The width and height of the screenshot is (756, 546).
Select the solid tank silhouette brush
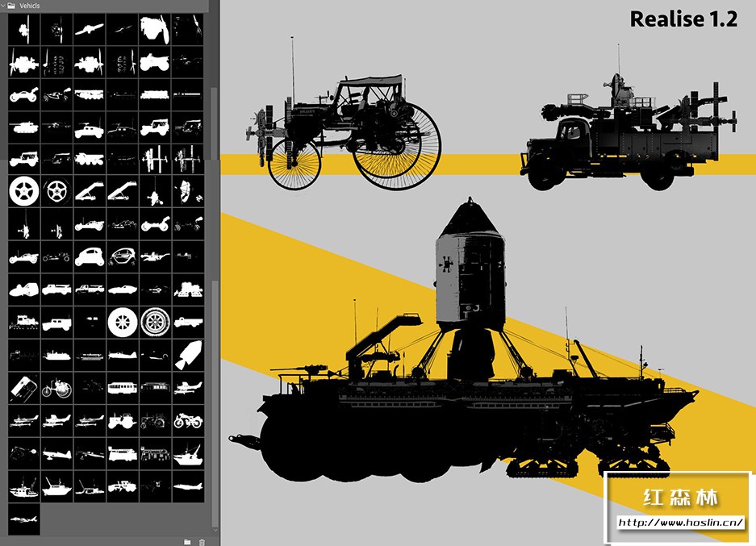23,127
